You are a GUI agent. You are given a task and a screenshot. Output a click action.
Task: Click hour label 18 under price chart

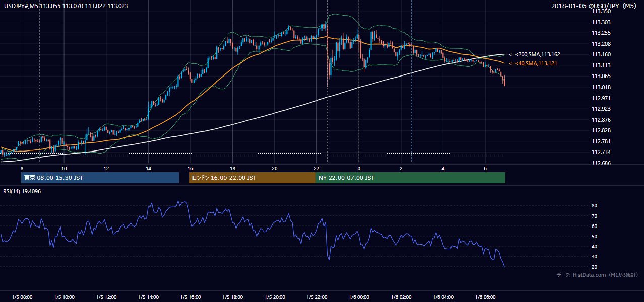[232, 168]
